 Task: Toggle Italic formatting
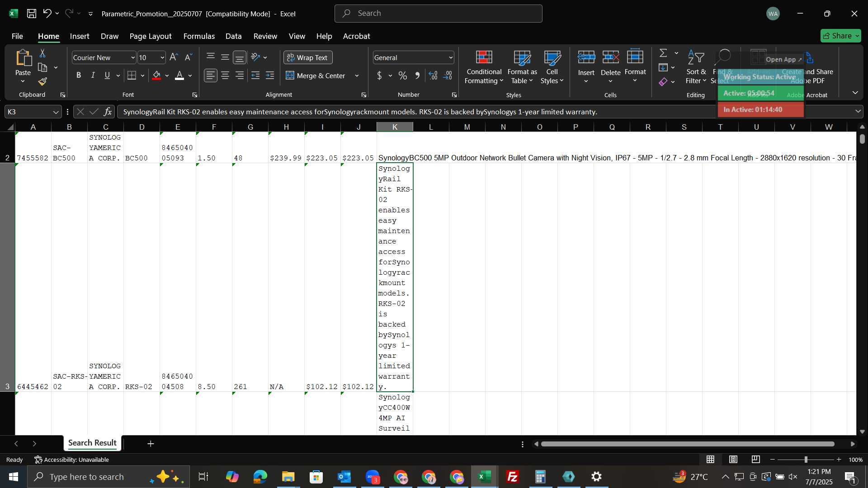(x=93, y=75)
